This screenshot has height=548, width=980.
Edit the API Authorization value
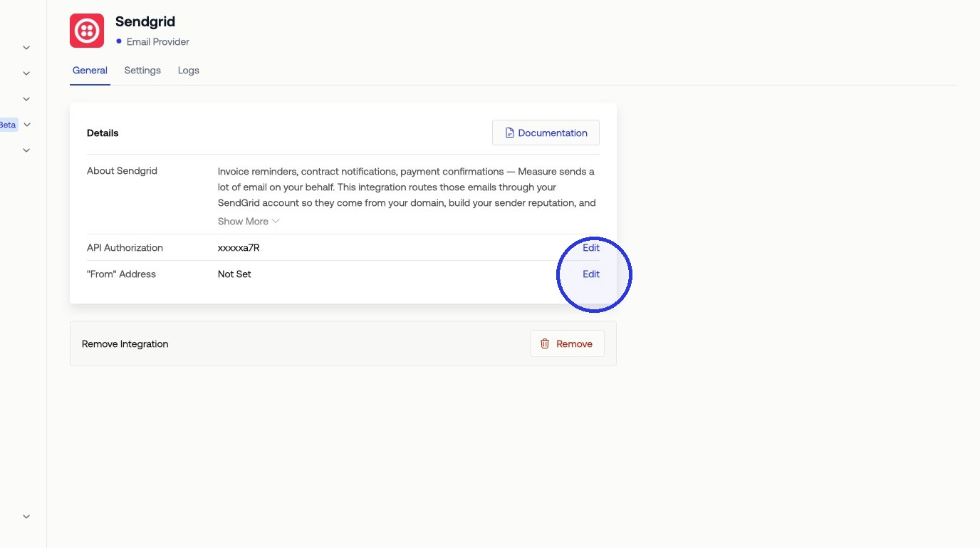pos(591,247)
